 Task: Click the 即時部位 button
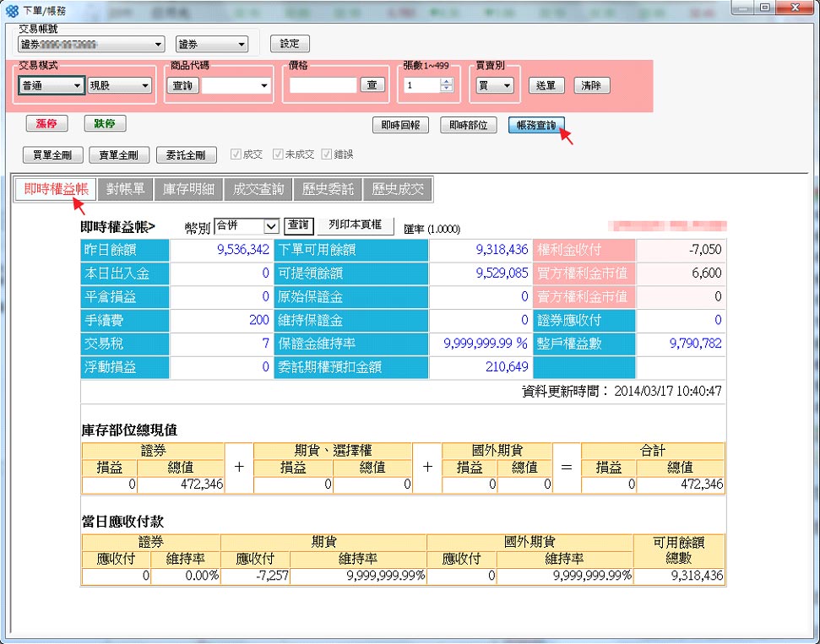click(x=468, y=125)
